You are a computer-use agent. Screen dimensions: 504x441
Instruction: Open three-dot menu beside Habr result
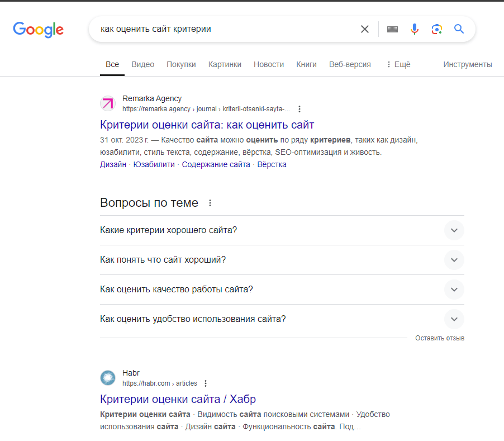click(206, 383)
